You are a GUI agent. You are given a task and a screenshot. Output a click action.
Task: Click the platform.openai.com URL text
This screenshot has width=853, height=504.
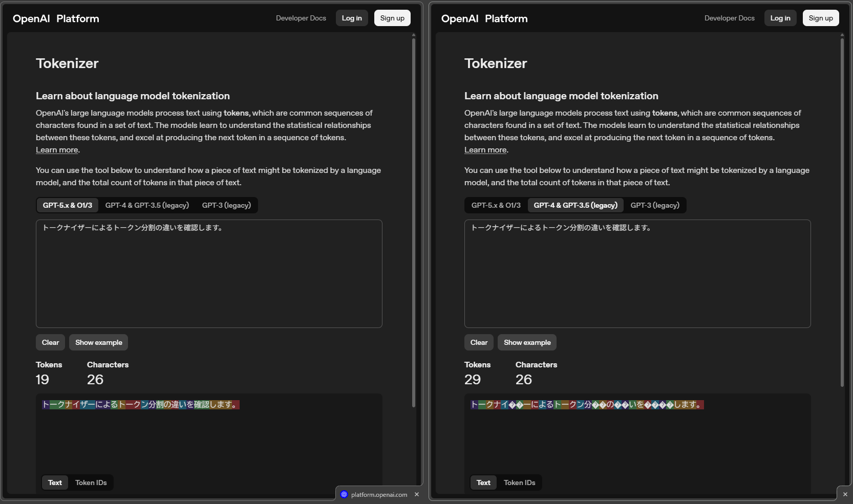point(379,495)
